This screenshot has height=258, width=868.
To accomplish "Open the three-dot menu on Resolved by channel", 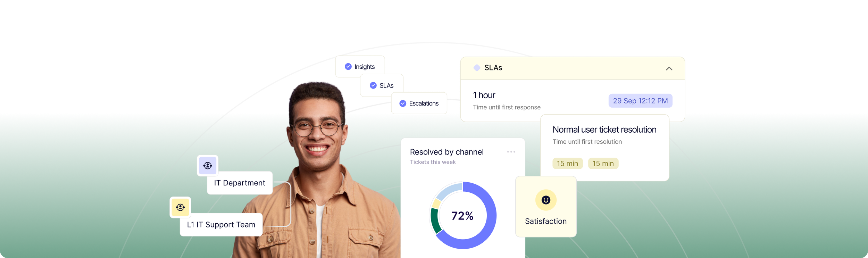I will pos(511,152).
